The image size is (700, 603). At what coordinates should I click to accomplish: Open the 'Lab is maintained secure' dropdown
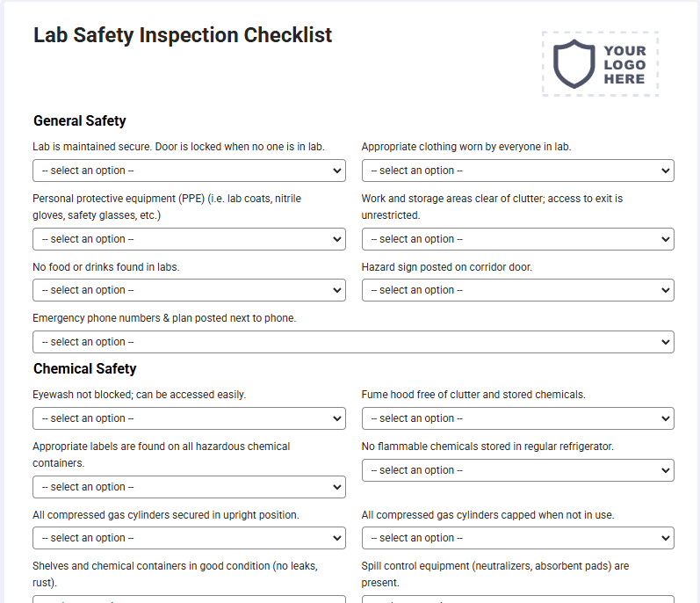point(189,171)
